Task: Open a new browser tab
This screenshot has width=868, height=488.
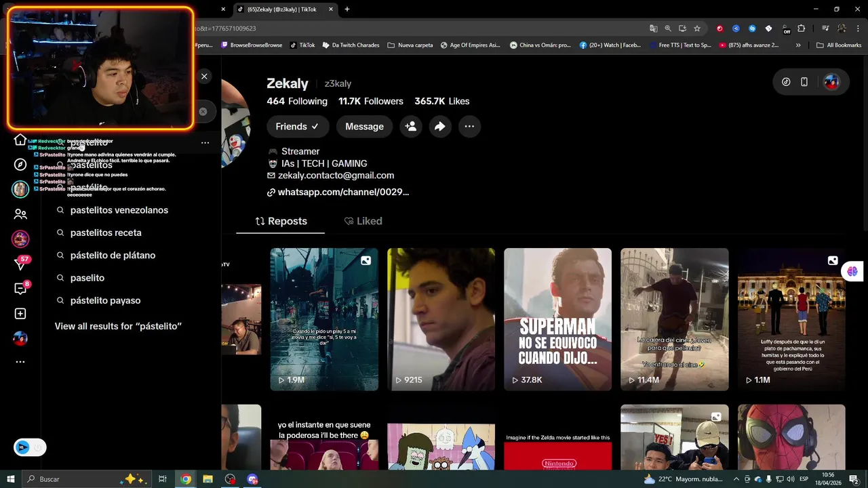Action: [347, 9]
